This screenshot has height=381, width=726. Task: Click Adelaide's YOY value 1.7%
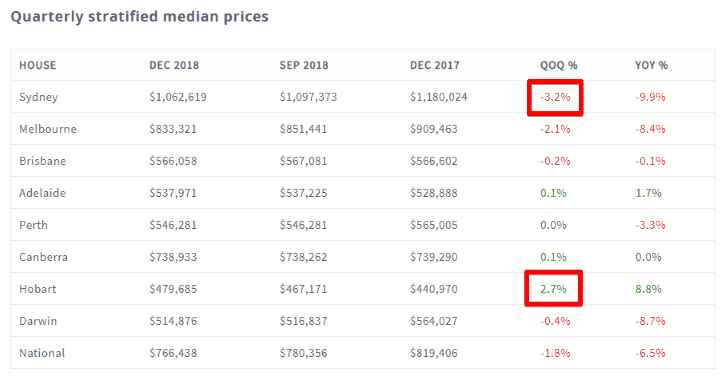tap(648, 193)
